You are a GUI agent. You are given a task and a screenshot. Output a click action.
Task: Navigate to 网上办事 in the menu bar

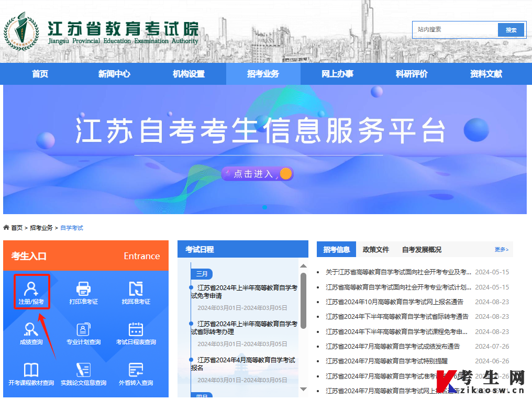click(x=337, y=74)
